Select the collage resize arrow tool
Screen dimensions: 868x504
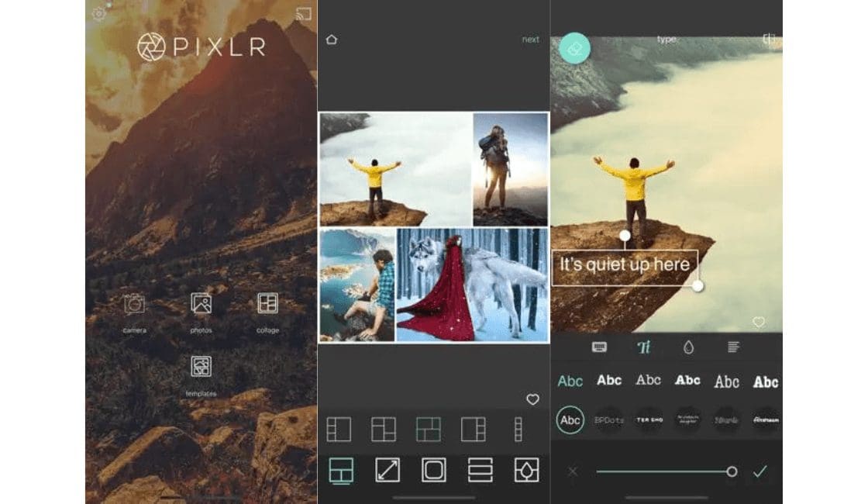tap(387, 470)
